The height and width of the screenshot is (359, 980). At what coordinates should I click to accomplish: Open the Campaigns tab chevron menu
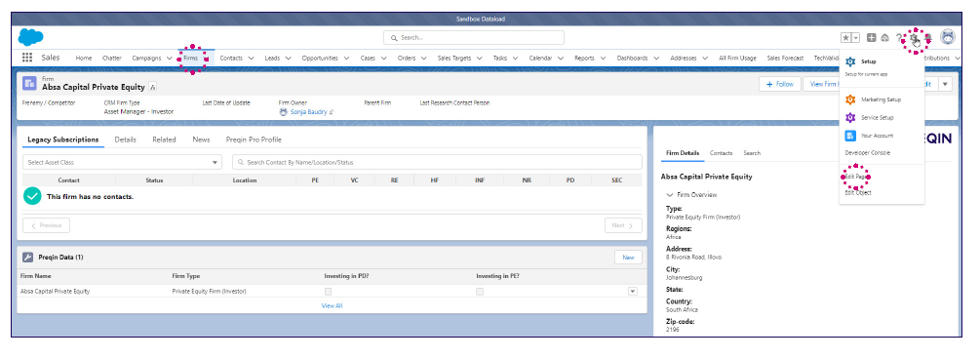pos(170,59)
